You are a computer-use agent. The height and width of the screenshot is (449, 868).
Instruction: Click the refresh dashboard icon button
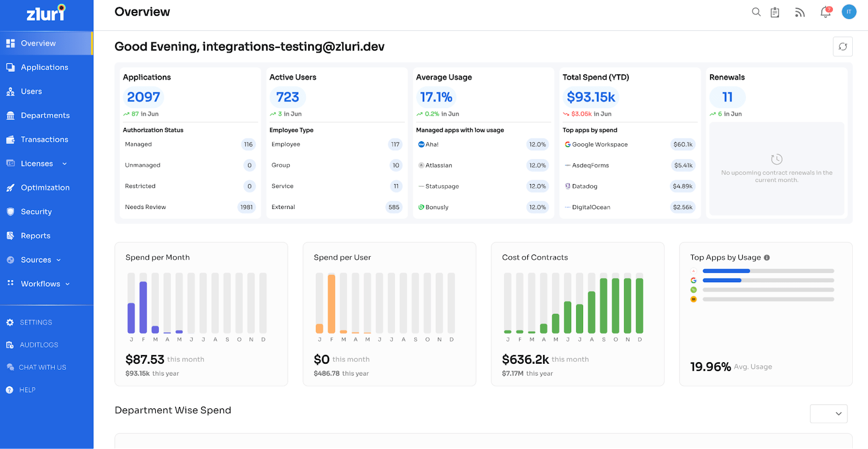(843, 47)
